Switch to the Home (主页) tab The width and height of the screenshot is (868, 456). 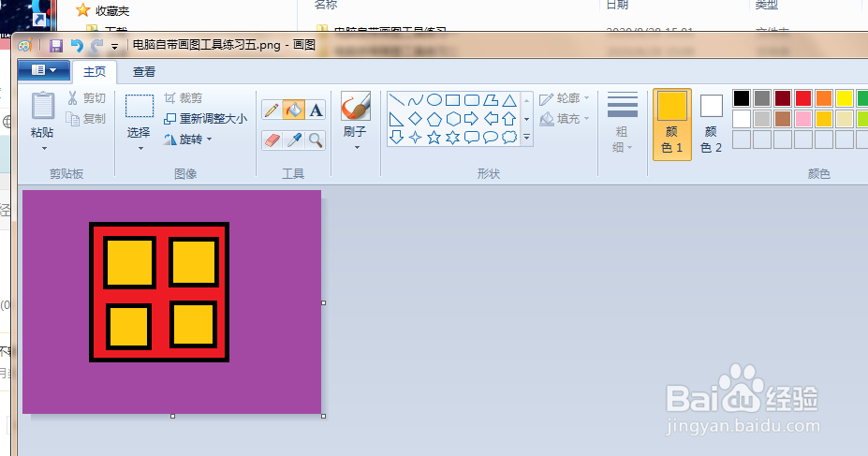tap(95, 72)
